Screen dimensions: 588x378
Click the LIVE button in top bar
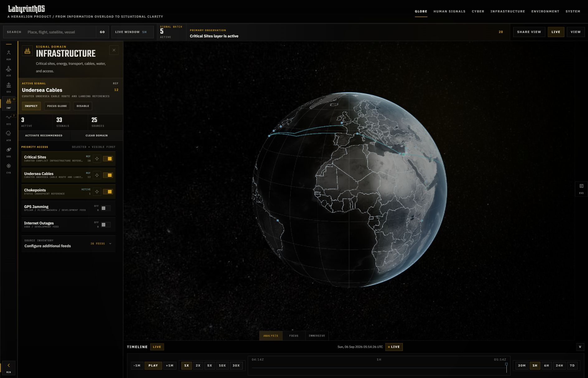point(556,32)
